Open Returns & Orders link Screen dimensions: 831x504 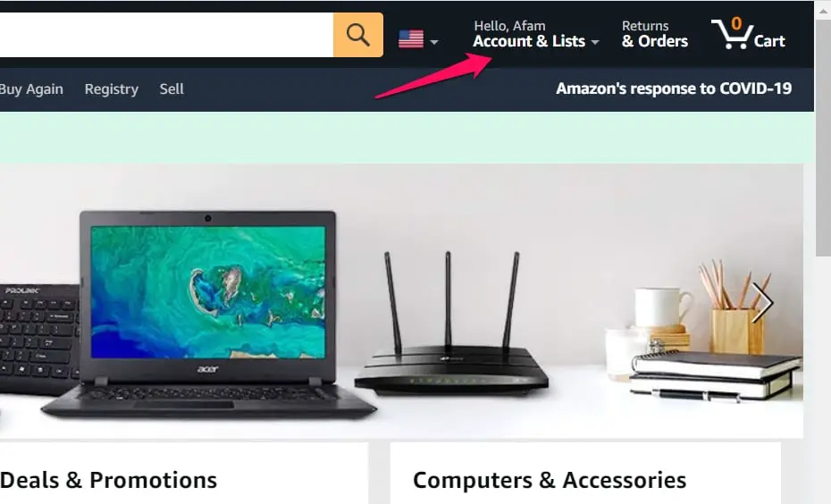point(654,34)
